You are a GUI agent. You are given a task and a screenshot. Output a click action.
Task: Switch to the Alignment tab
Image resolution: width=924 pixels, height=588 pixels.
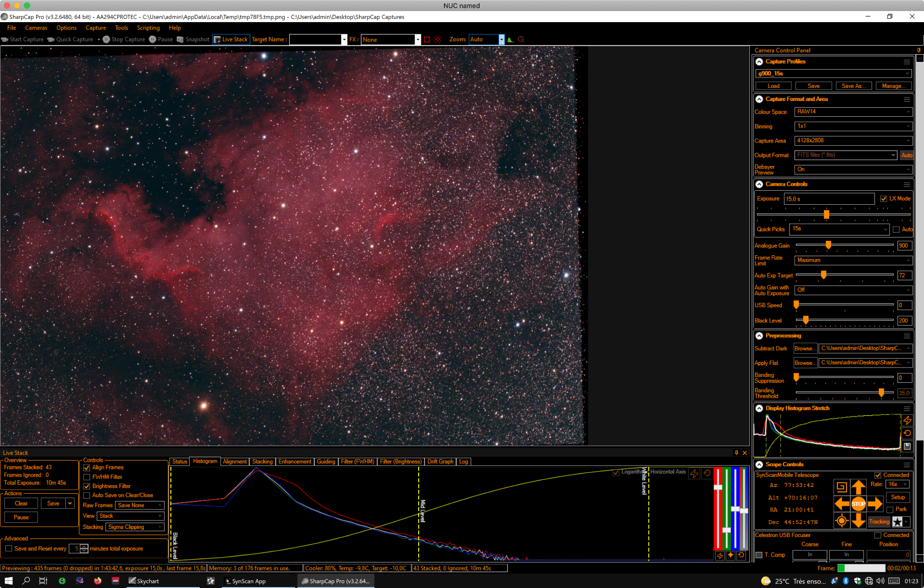click(x=235, y=462)
